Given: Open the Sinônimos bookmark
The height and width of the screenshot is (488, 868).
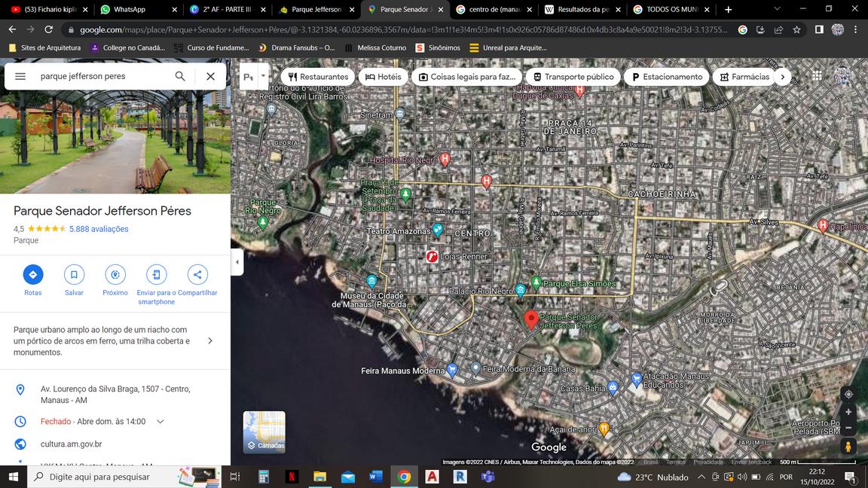Looking at the screenshot, I should point(438,48).
